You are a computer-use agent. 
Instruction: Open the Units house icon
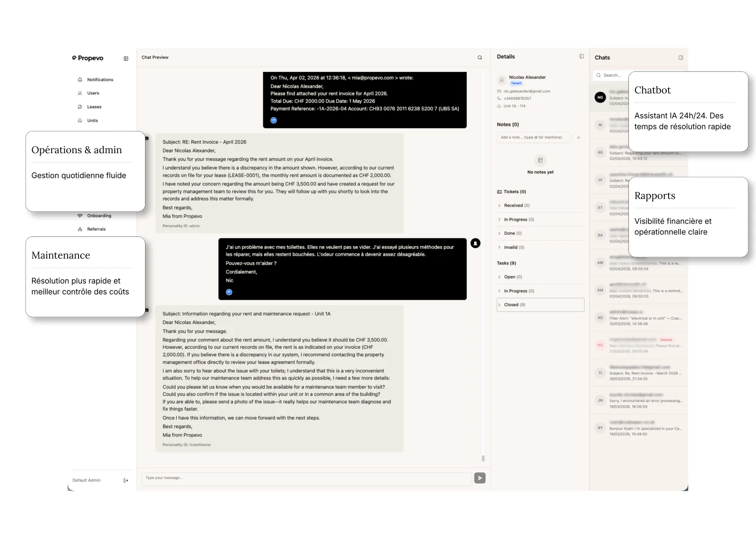point(80,121)
